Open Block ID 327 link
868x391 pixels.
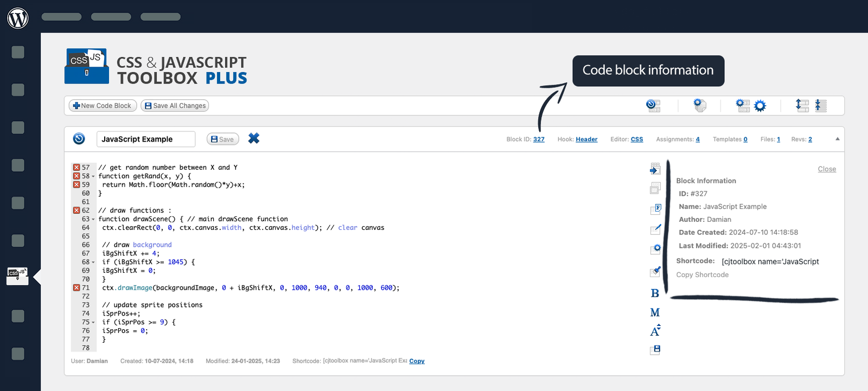pos(539,139)
